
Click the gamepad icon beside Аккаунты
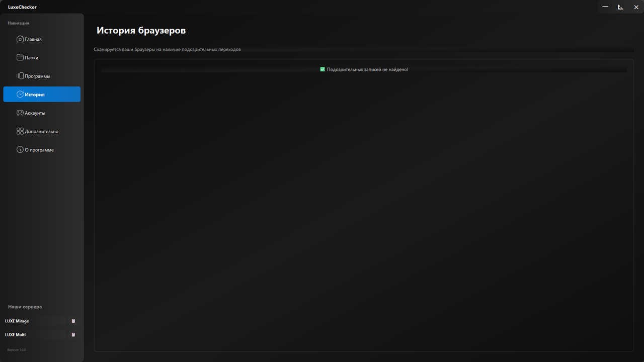pos(20,113)
